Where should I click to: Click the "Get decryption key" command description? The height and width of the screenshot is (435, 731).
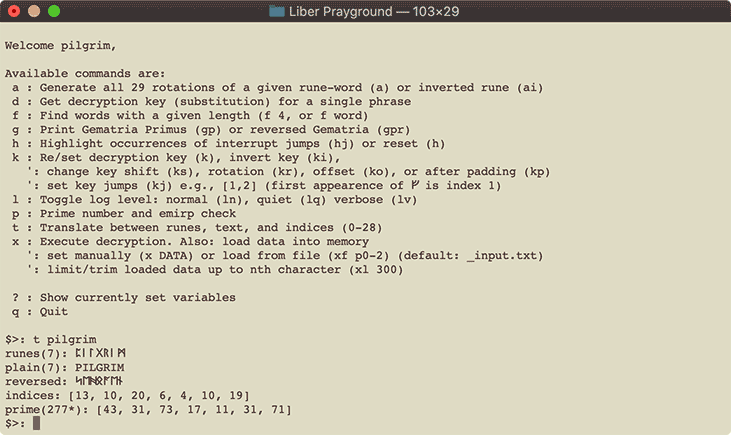(x=210, y=101)
